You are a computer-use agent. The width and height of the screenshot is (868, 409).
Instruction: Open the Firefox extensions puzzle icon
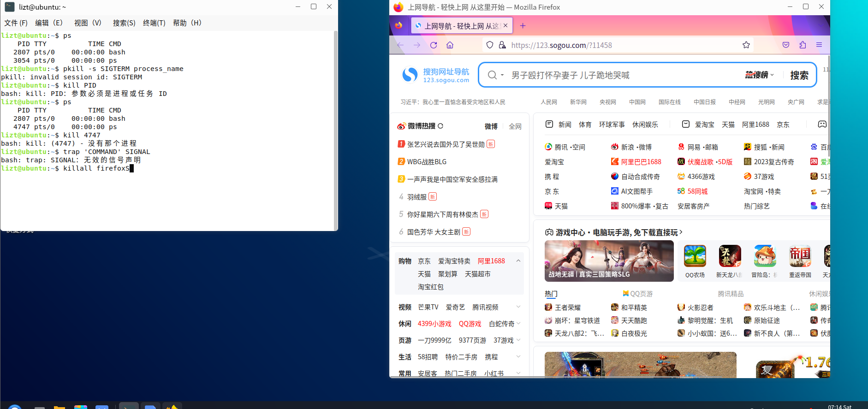pyautogui.click(x=803, y=45)
